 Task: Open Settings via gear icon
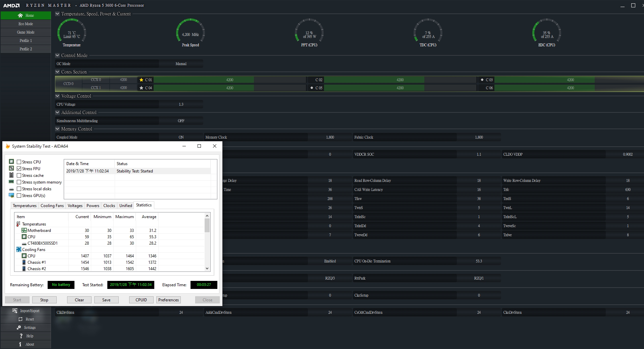click(19, 328)
